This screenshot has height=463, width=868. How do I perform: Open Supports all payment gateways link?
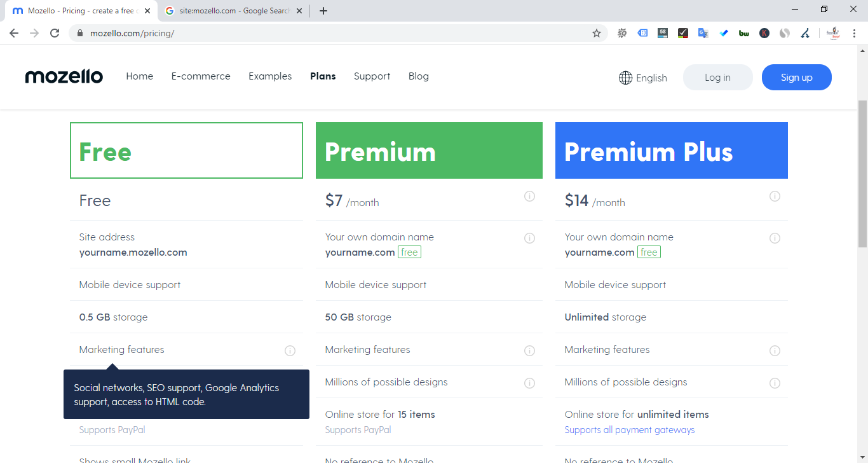click(630, 430)
